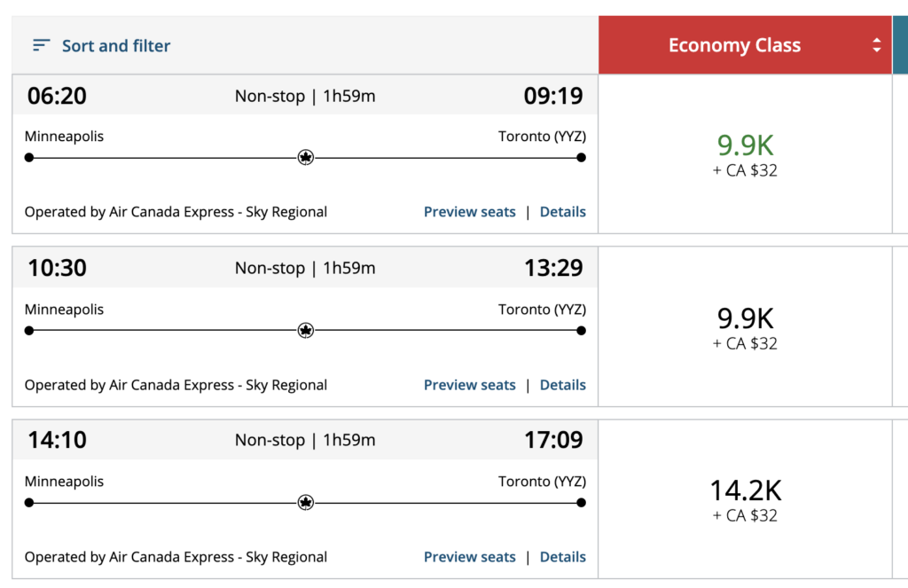
Task: Expand Details for the 14:10 flight
Action: pos(562,556)
